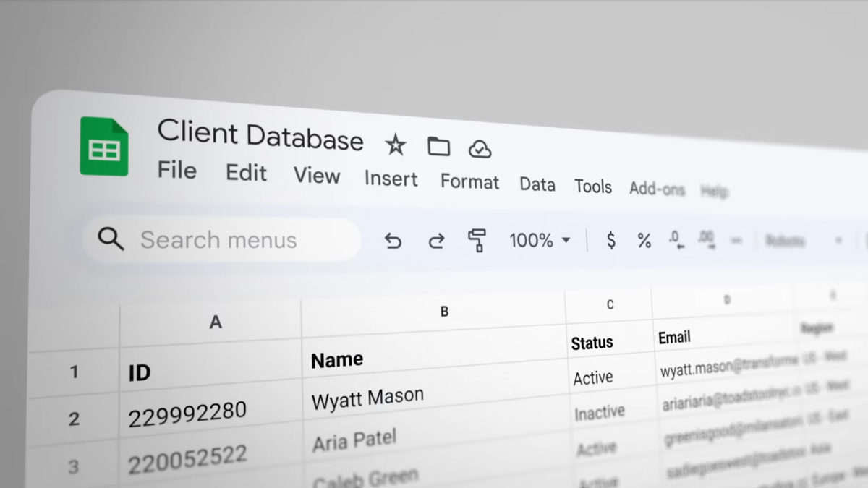Screen dimensions: 868x488
Task: Open the File menu
Action: coord(177,171)
